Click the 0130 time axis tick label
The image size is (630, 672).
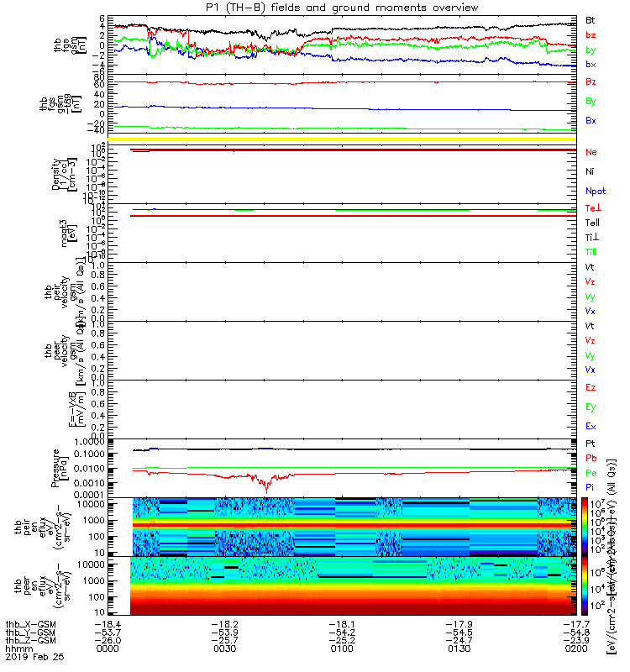click(x=459, y=648)
